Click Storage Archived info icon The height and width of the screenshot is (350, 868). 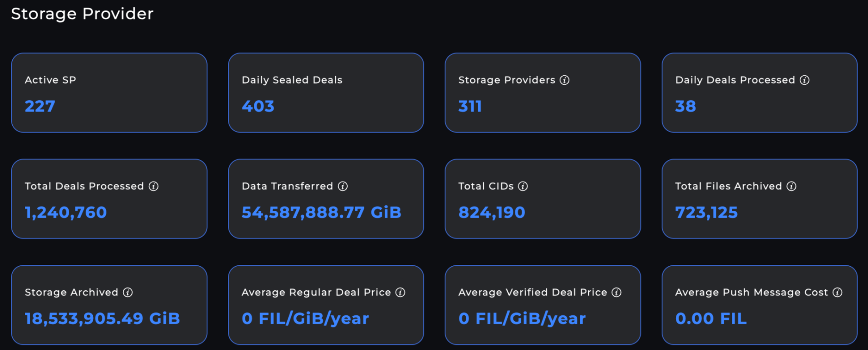[x=128, y=293]
